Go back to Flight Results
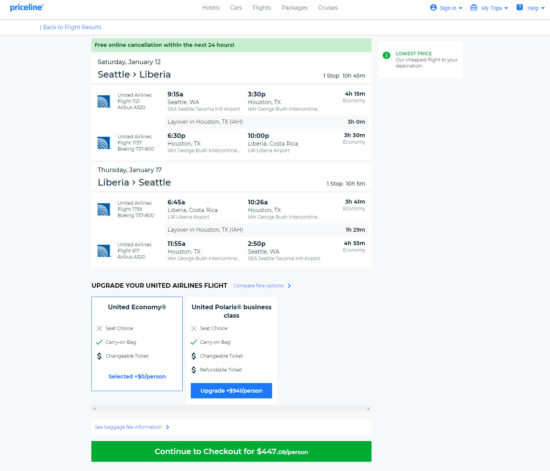 71,27
